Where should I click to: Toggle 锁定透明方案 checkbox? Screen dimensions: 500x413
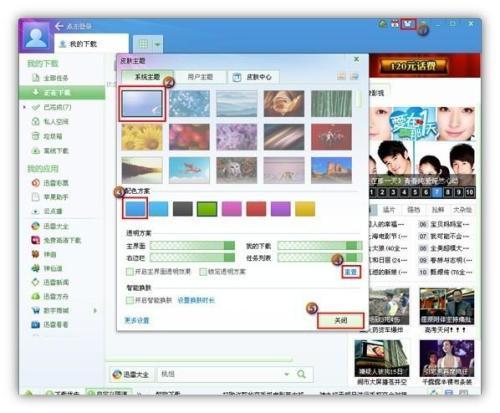[202, 272]
